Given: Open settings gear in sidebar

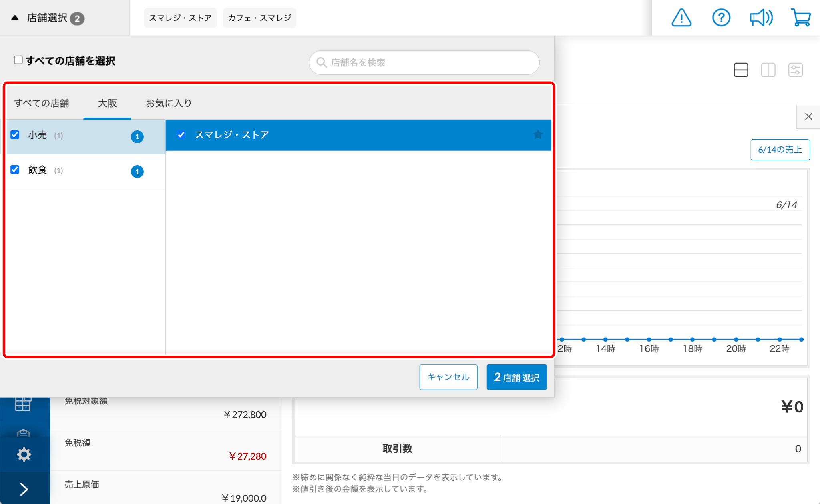Looking at the screenshot, I should coord(24,454).
